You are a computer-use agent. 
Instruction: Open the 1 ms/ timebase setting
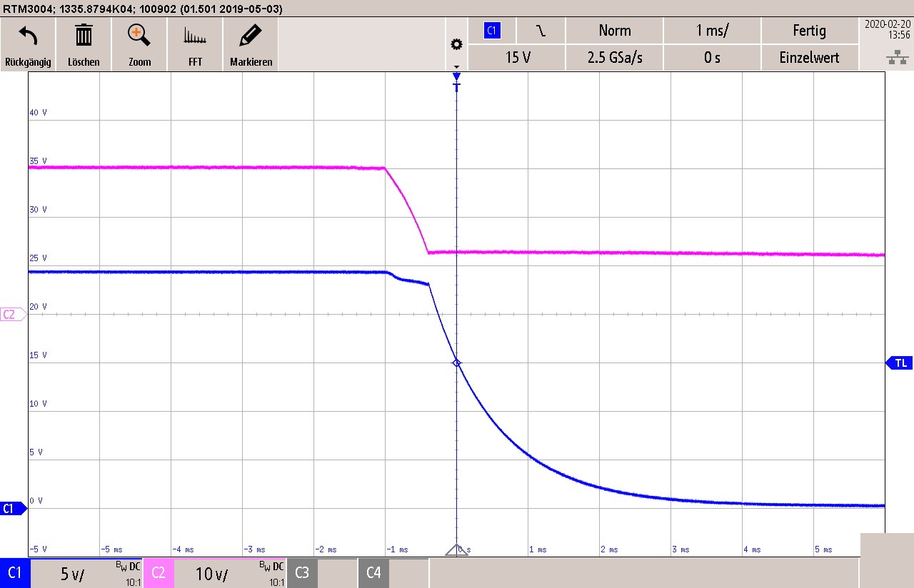pos(712,31)
